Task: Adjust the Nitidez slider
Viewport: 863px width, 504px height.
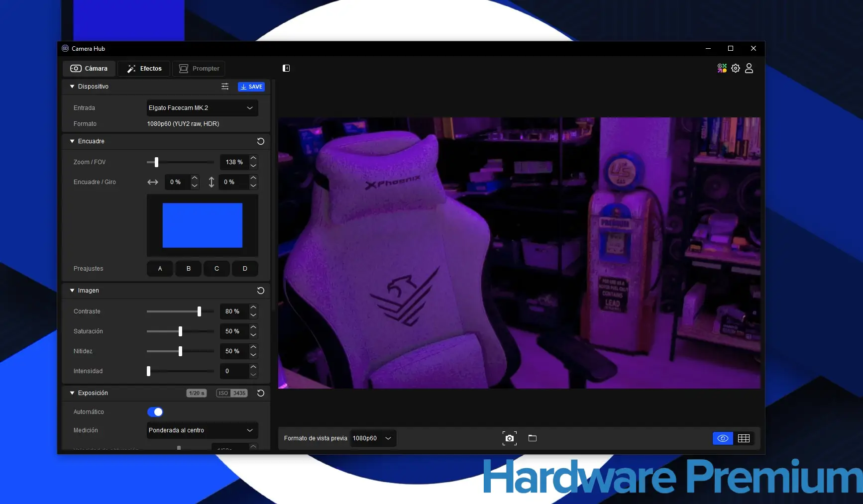Action: pos(180,351)
